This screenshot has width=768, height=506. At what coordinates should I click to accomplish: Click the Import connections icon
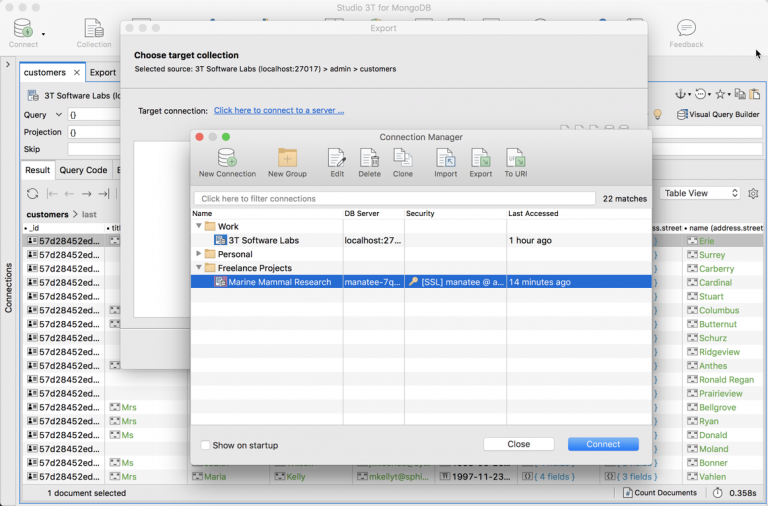tap(445, 158)
